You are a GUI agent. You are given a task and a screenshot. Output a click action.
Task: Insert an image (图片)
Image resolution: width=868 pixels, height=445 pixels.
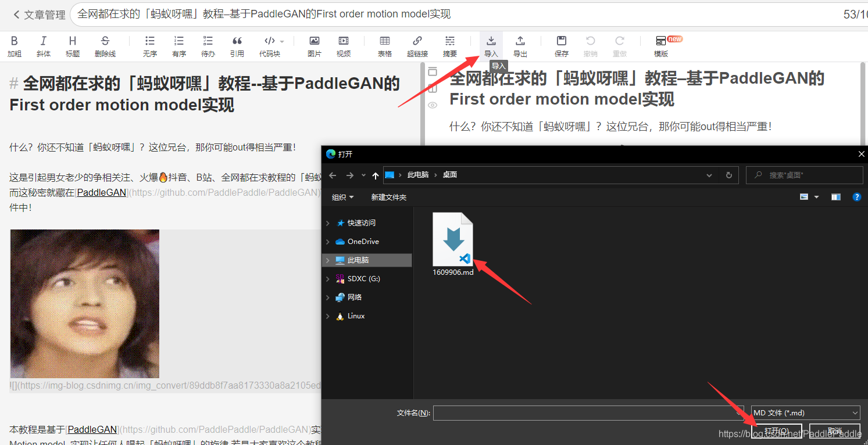click(x=315, y=46)
